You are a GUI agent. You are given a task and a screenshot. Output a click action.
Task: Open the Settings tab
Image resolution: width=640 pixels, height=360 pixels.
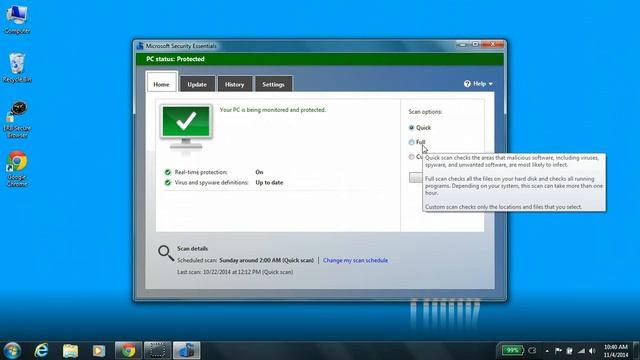click(x=273, y=84)
